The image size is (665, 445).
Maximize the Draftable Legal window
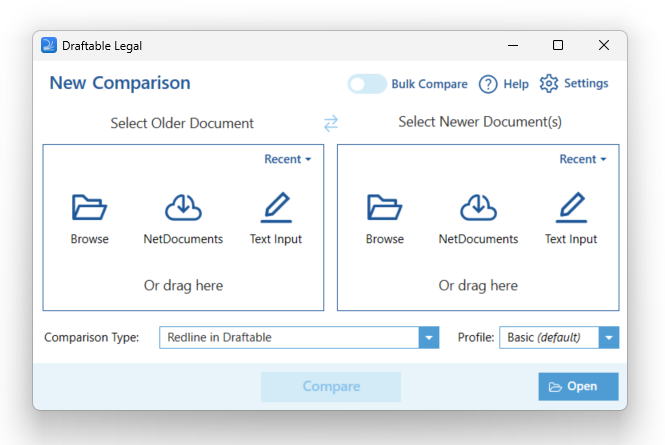558,45
